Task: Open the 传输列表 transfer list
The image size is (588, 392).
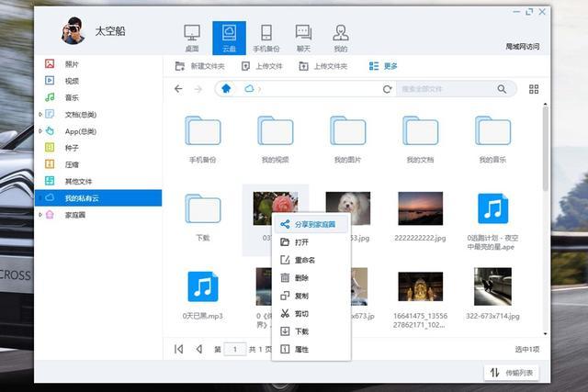Action: 512,372
